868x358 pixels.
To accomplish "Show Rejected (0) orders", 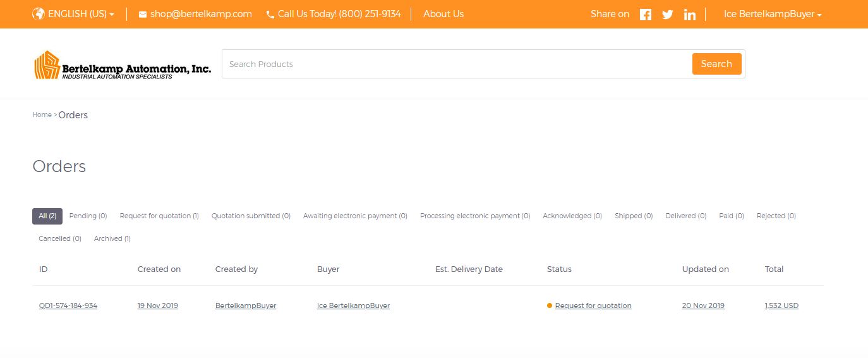I will point(776,216).
